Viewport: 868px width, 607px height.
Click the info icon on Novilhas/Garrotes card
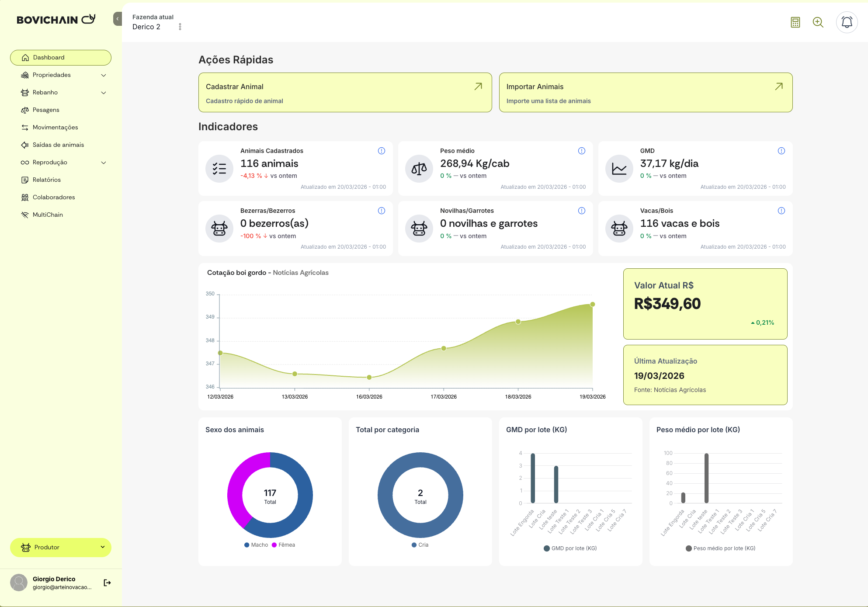582,211
